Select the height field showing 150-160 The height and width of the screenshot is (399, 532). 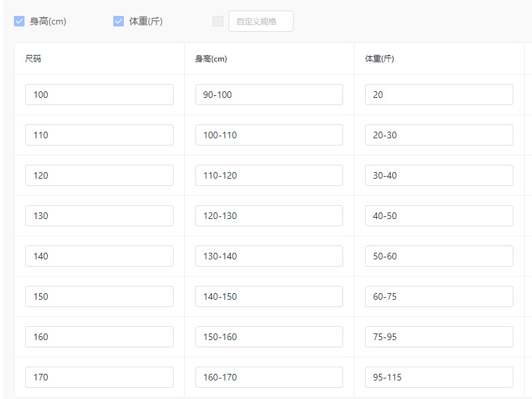269,337
